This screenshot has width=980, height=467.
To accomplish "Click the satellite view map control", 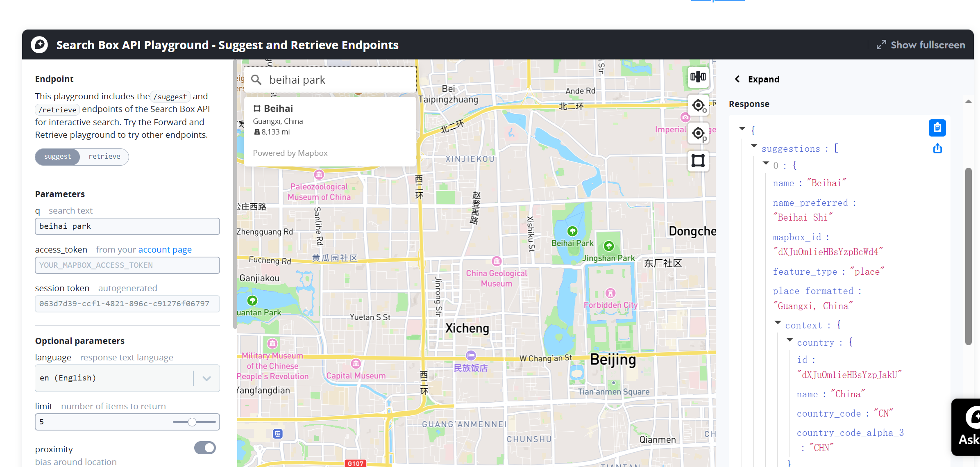I will 698,77.
